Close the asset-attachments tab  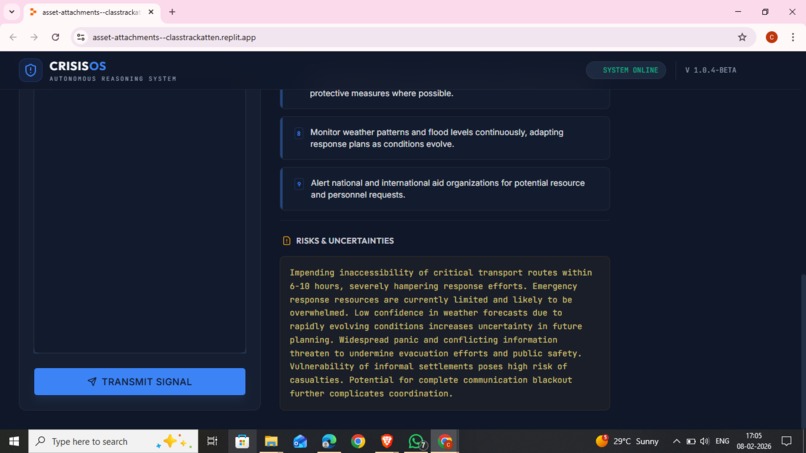(x=151, y=12)
